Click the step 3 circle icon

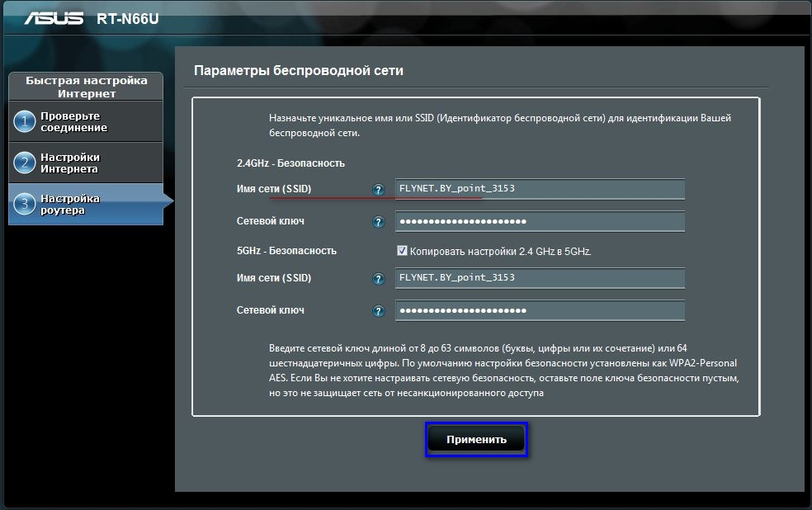(x=24, y=205)
